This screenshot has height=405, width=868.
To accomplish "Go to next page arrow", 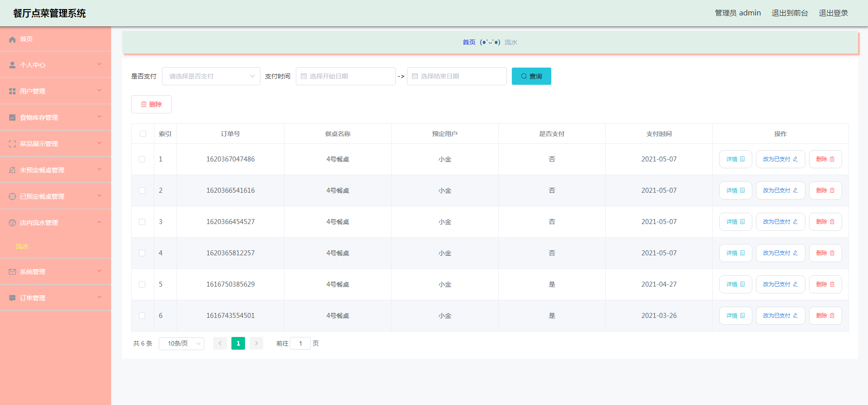I will click(256, 343).
